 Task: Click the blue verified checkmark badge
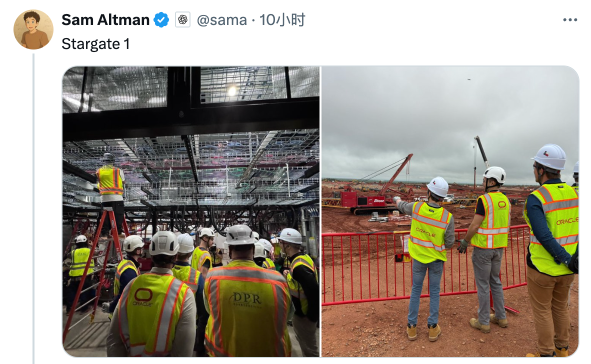coord(161,19)
